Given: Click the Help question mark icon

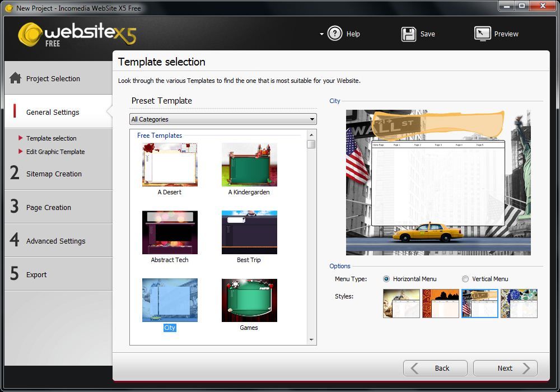Looking at the screenshot, I should coord(335,34).
